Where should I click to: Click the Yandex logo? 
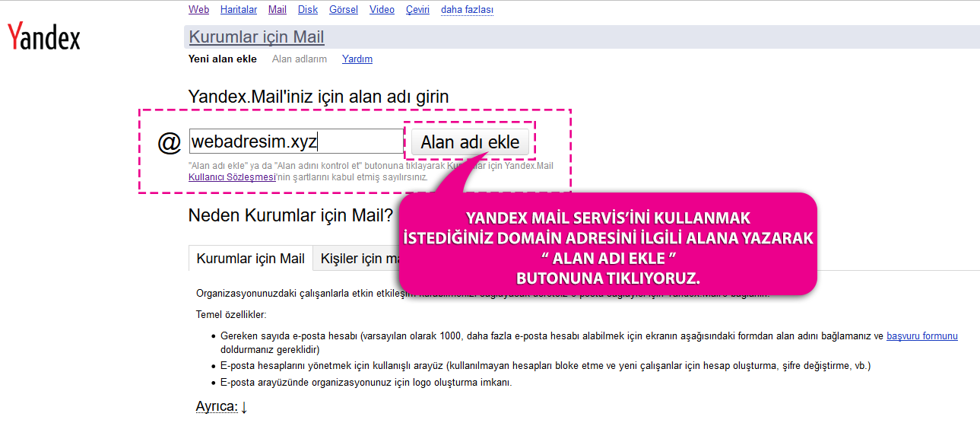coord(43,37)
